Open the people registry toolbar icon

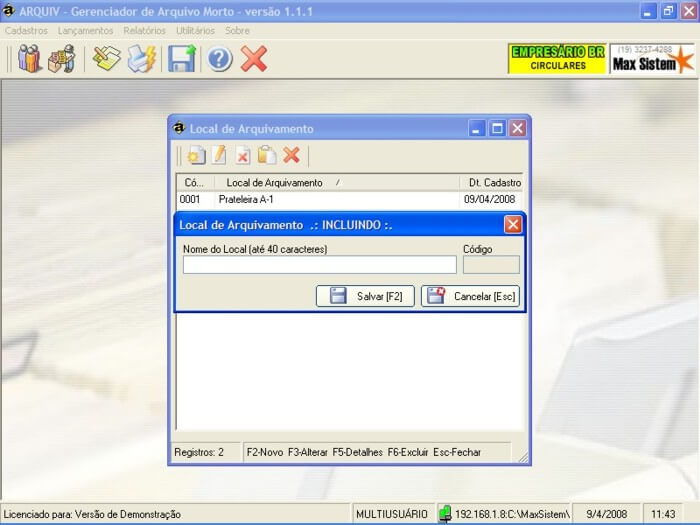point(29,58)
